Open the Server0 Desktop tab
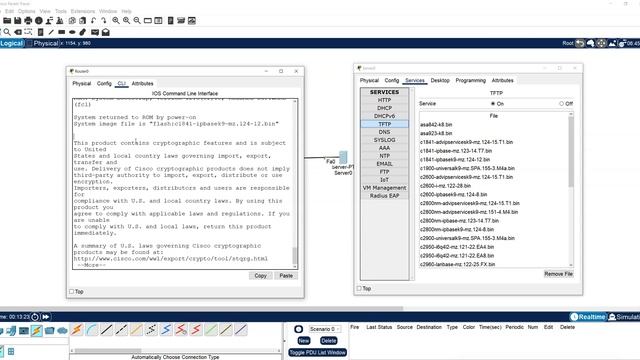This screenshot has height=360, width=640. [x=440, y=80]
